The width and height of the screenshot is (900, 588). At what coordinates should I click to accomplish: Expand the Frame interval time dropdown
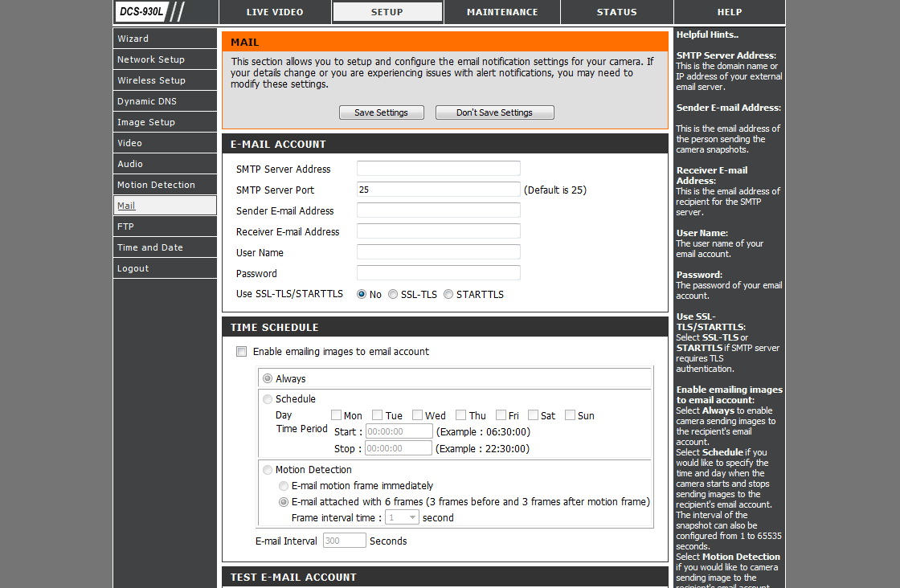coord(402,518)
